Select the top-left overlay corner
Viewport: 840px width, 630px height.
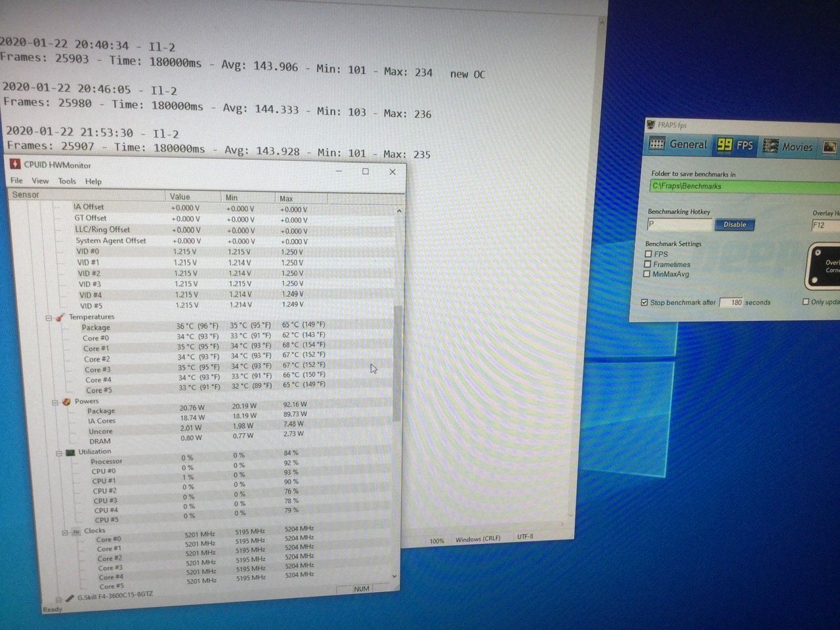[817, 253]
